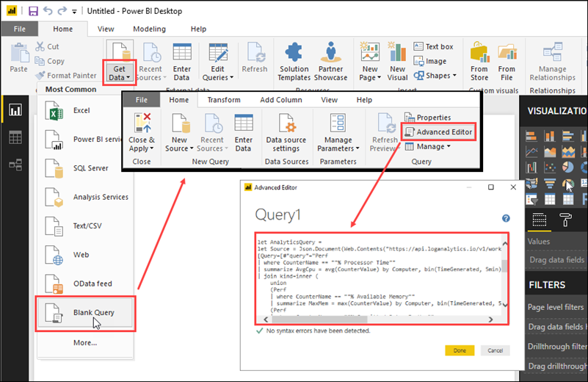Open Data source settings
The height and width of the screenshot is (382, 588).
tap(286, 132)
